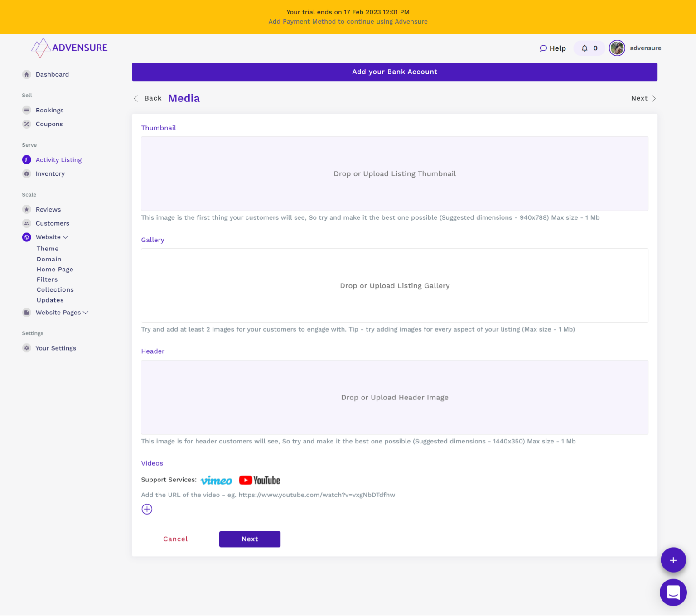Click the Add your Bank Account banner

tap(394, 72)
